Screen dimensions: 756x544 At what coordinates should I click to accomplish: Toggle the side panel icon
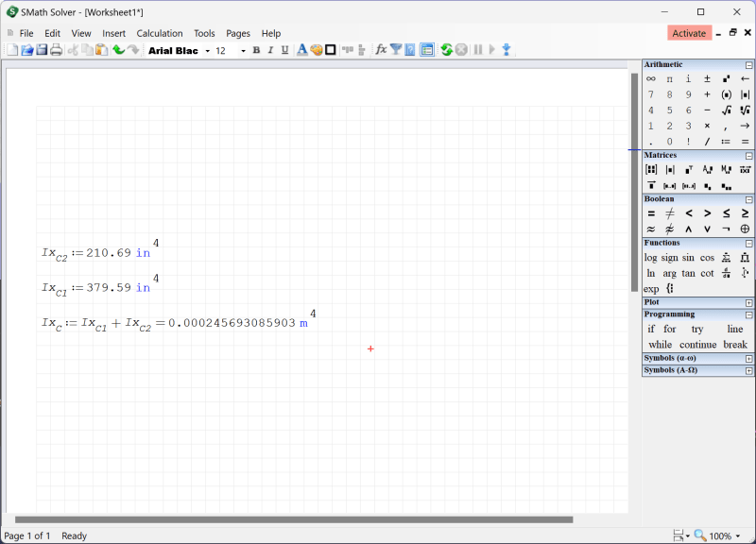[427, 50]
